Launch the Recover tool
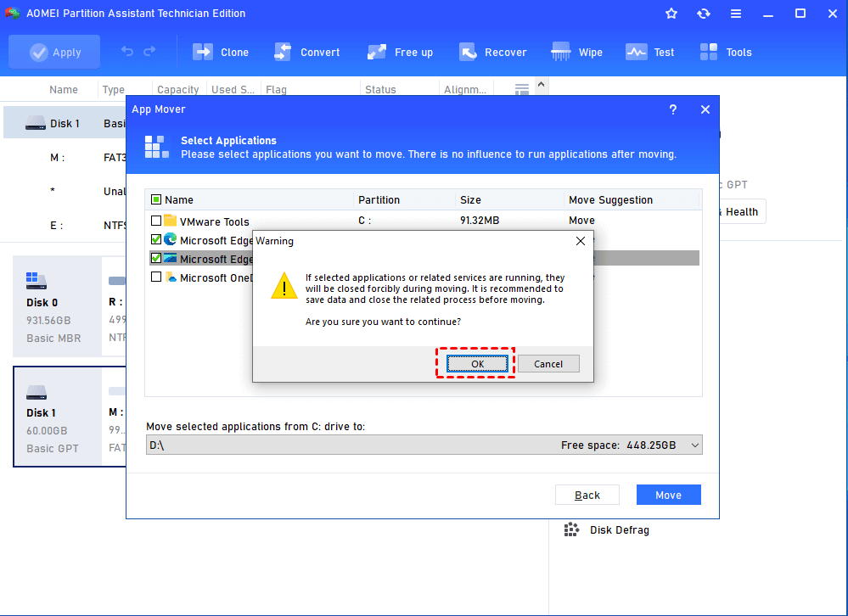This screenshot has width=848, height=616. point(468,52)
